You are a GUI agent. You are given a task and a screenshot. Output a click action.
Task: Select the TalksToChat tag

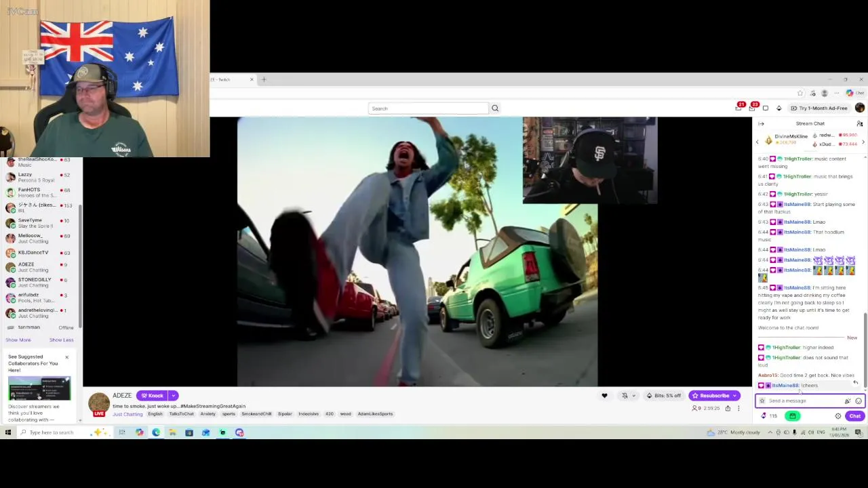tap(181, 414)
